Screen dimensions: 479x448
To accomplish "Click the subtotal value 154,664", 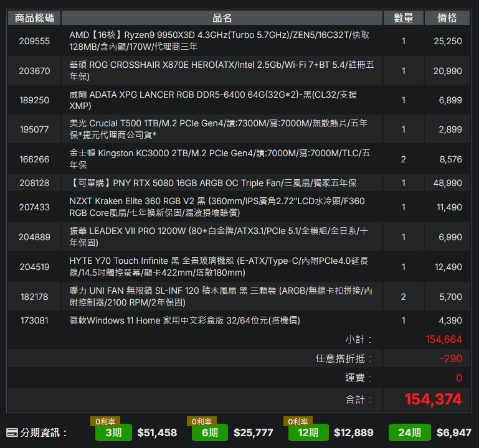I will tap(444, 339).
